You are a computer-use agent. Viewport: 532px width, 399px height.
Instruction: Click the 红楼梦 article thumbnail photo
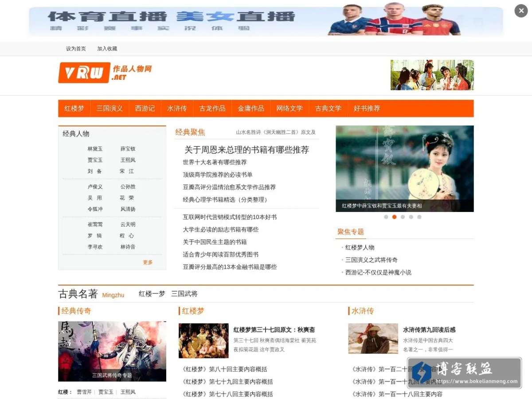point(203,340)
